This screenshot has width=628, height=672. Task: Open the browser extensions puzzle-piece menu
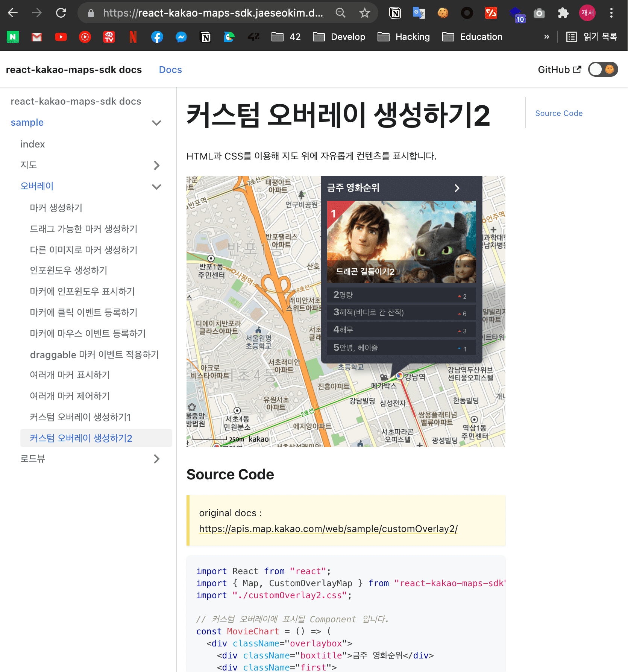click(563, 12)
